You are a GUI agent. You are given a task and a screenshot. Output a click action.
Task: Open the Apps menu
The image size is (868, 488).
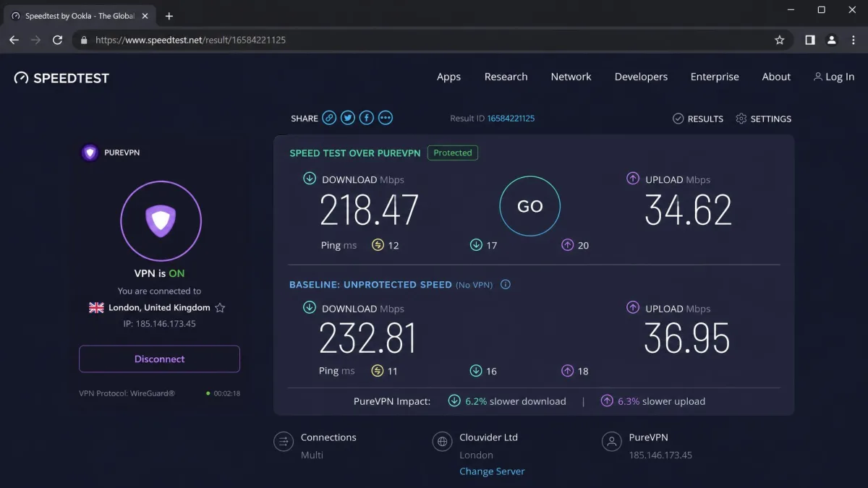pyautogui.click(x=448, y=77)
